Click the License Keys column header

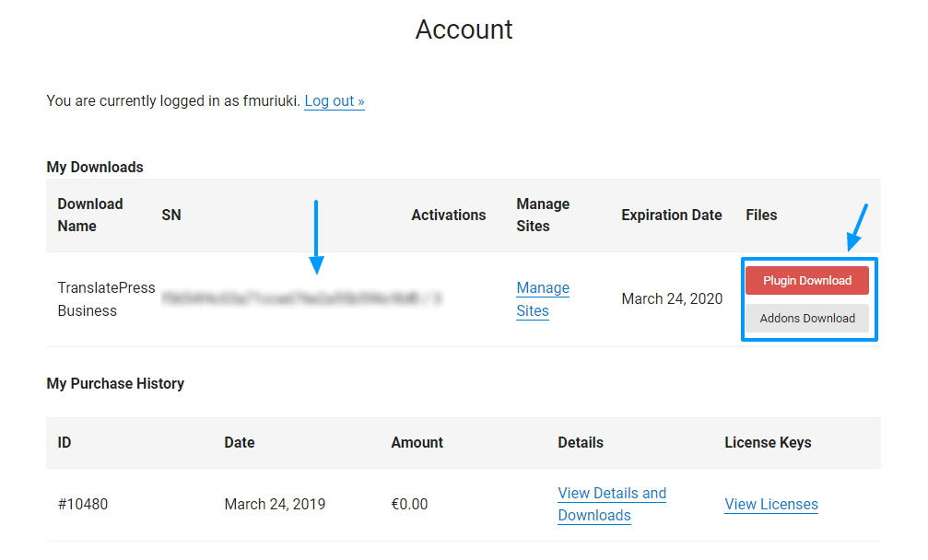pos(768,443)
